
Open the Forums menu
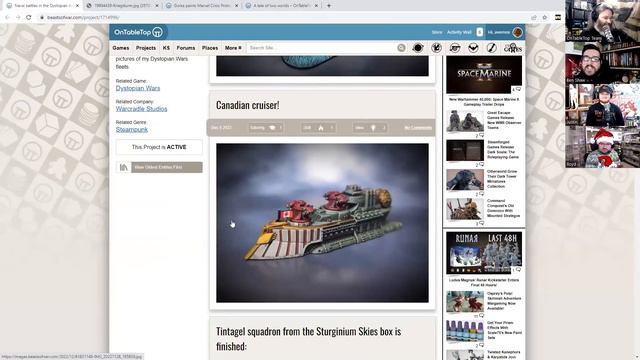[x=186, y=48]
